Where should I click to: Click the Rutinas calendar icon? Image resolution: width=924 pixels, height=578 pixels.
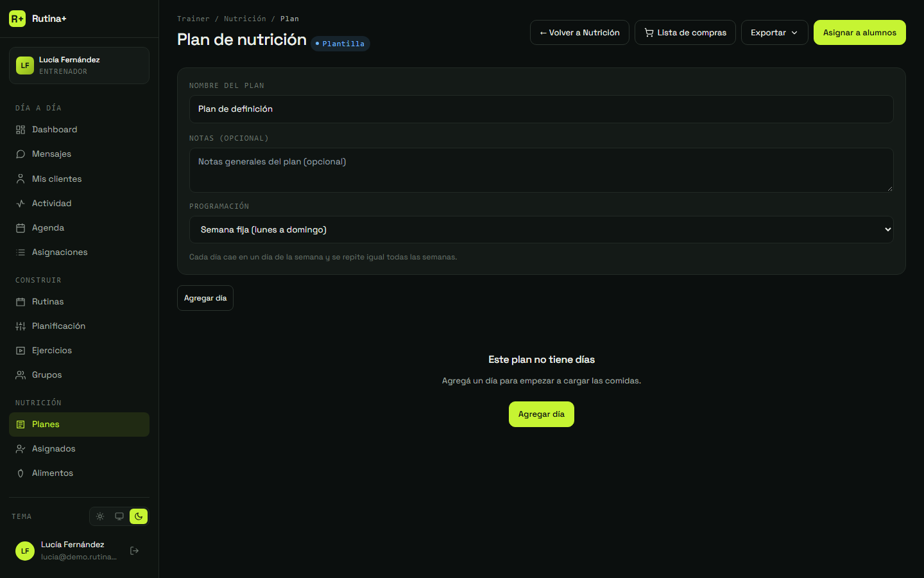click(x=21, y=302)
